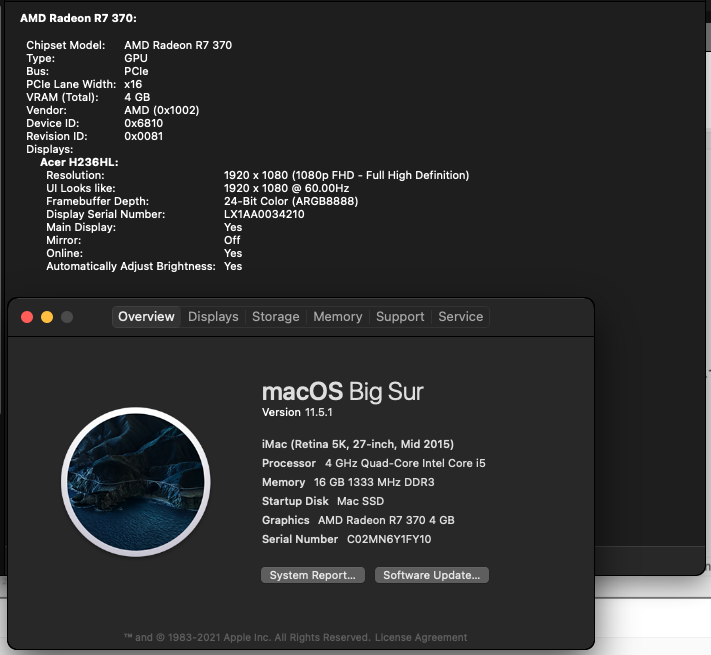Select VRAM (Total) value 4 GB
711x655 pixels.
[x=137, y=97]
